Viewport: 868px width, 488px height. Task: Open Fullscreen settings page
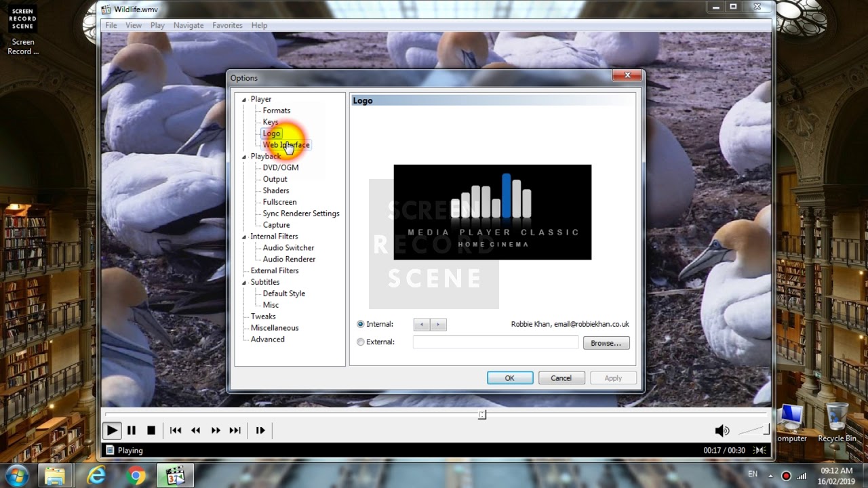[279, 202]
